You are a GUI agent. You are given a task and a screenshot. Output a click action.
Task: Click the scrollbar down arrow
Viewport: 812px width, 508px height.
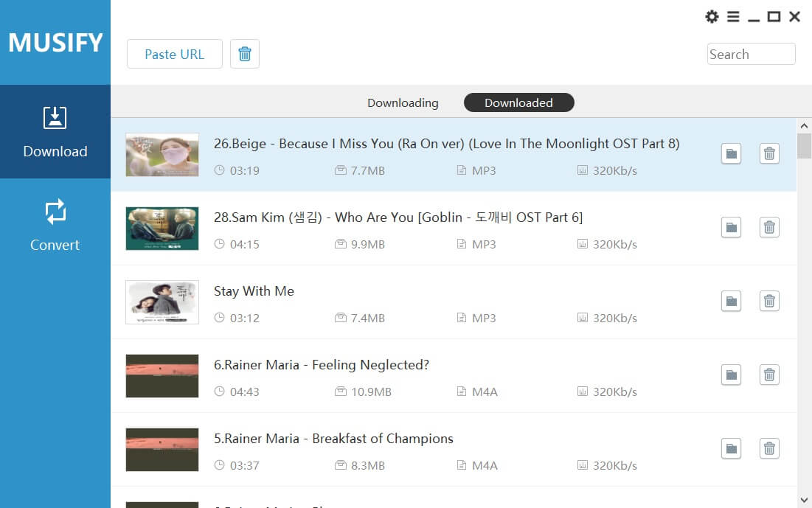(804, 500)
